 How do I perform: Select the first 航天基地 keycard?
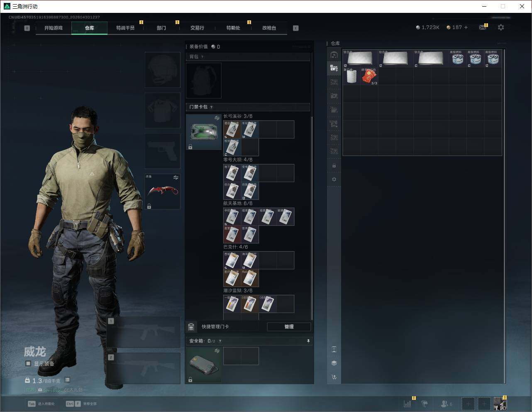(232, 217)
